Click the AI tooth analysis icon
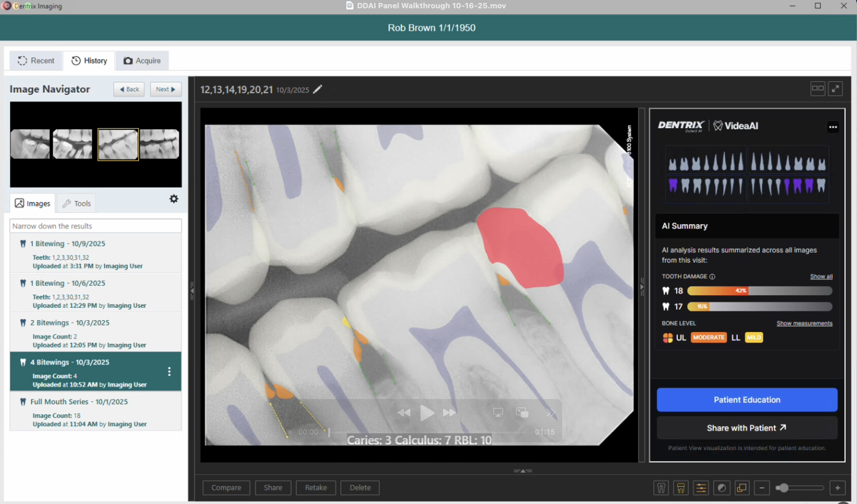 pos(661,488)
